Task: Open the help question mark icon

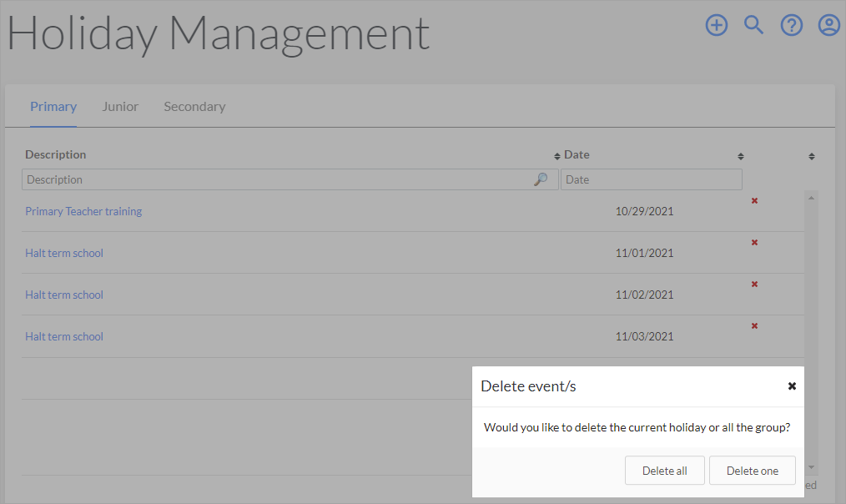Action: tap(792, 25)
